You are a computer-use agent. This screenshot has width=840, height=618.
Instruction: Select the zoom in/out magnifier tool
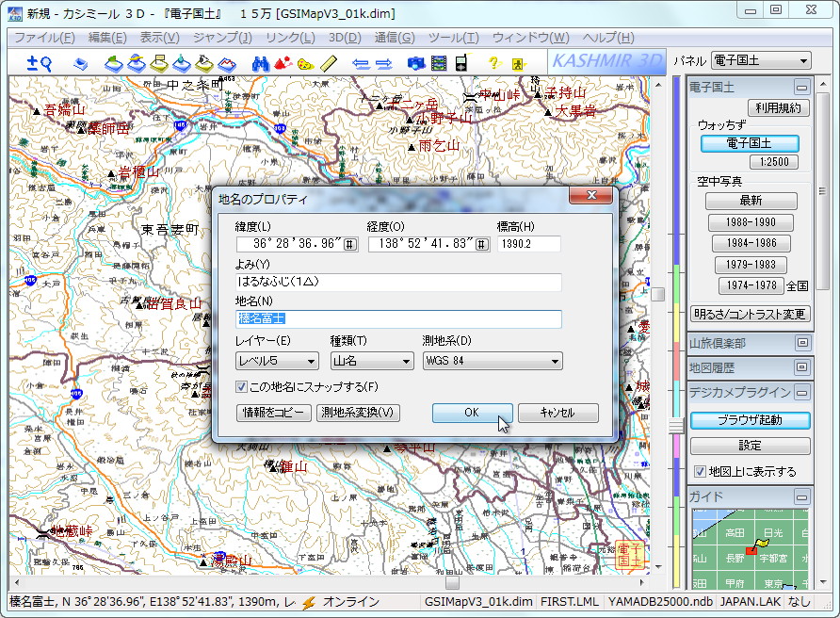point(39,64)
